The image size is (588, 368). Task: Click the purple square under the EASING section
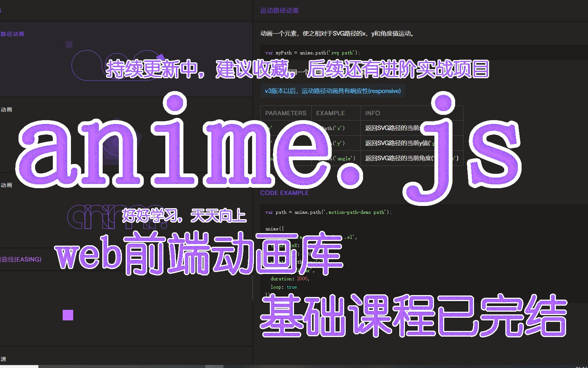coord(68,315)
